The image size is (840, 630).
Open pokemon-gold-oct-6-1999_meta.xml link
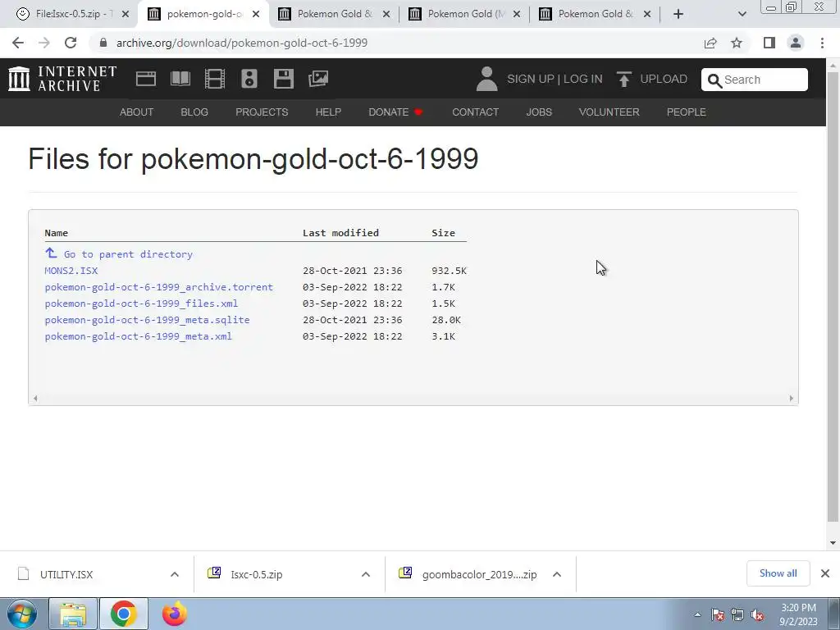click(x=138, y=336)
